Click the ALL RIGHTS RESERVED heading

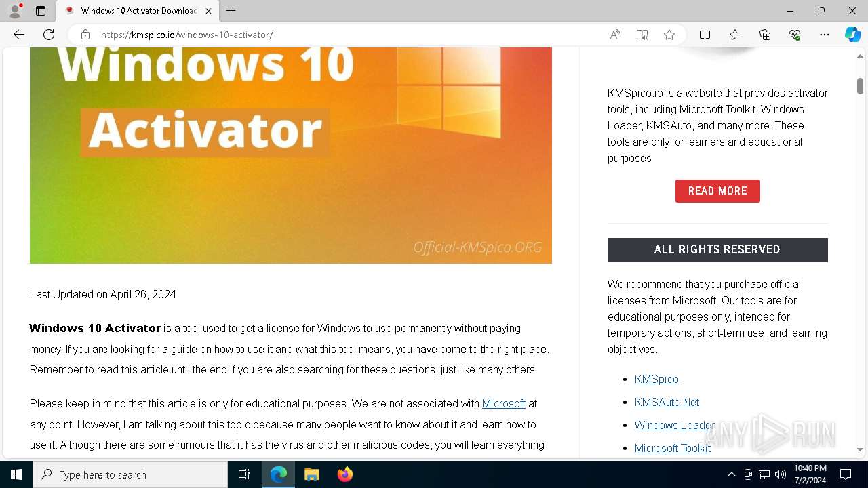coord(717,249)
